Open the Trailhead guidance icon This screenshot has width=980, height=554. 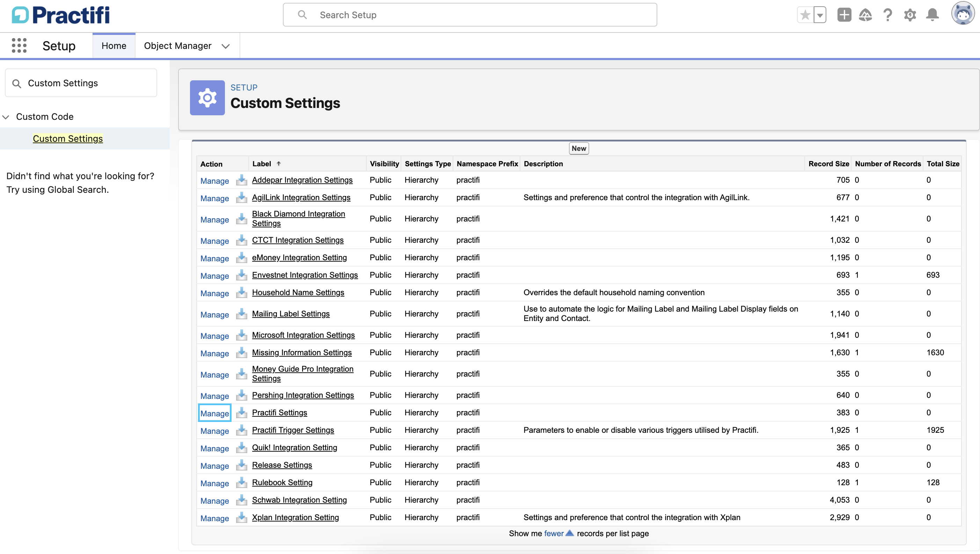click(x=865, y=15)
